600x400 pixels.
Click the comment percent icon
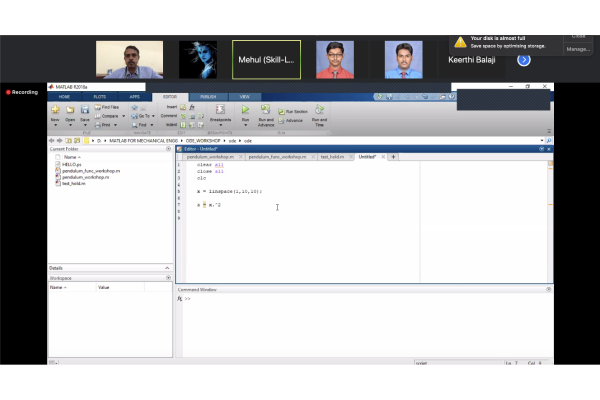pos(183,116)
